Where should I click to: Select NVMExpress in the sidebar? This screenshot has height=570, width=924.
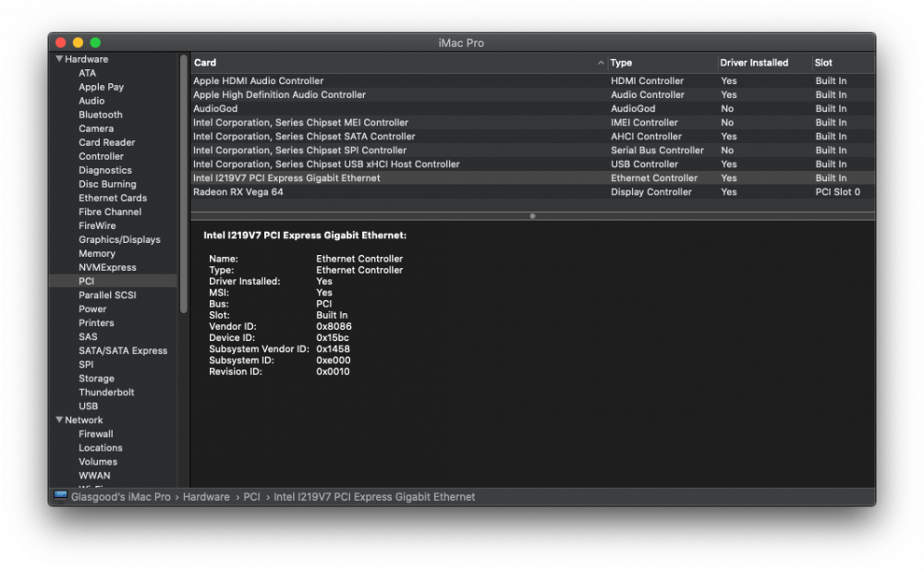pos(107,267)
